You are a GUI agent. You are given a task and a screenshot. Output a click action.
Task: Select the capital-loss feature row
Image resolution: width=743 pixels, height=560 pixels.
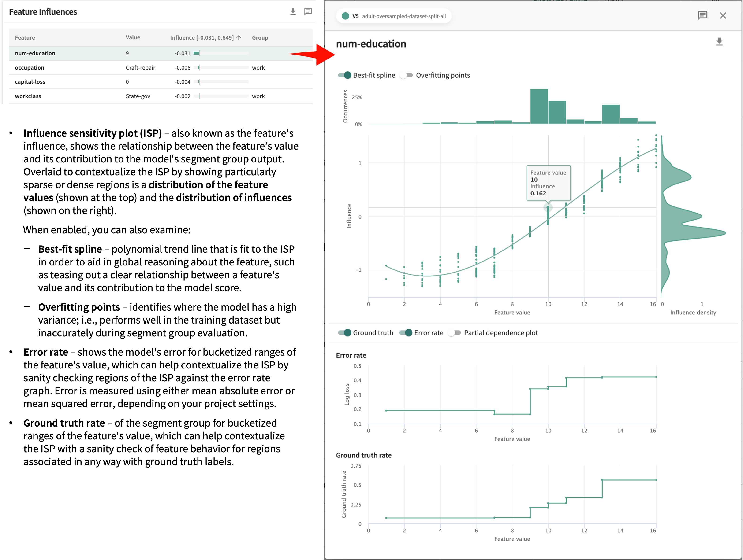[161, 82]
